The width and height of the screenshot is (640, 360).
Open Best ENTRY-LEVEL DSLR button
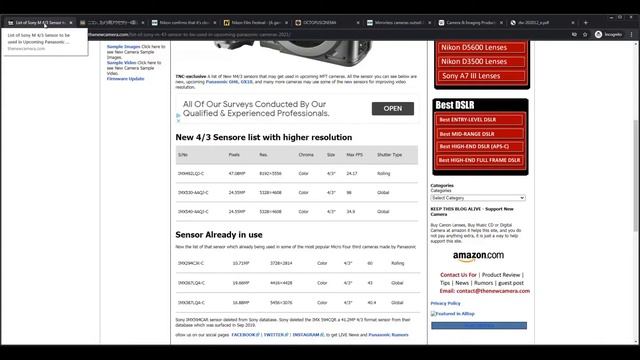coord(479,120)
